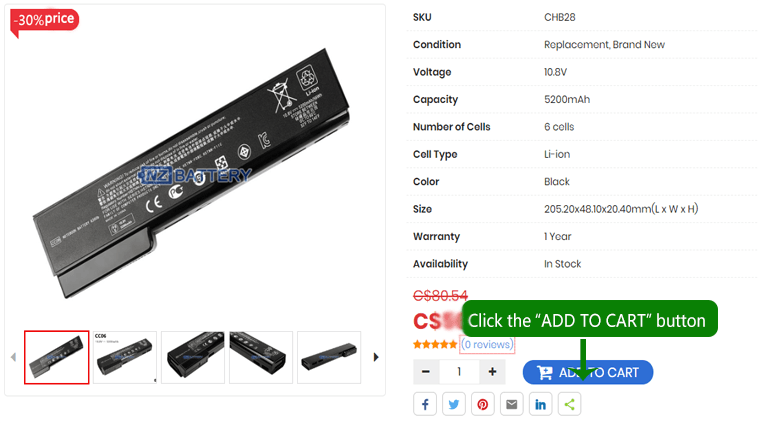Click the five-star rating

(435, 344)
